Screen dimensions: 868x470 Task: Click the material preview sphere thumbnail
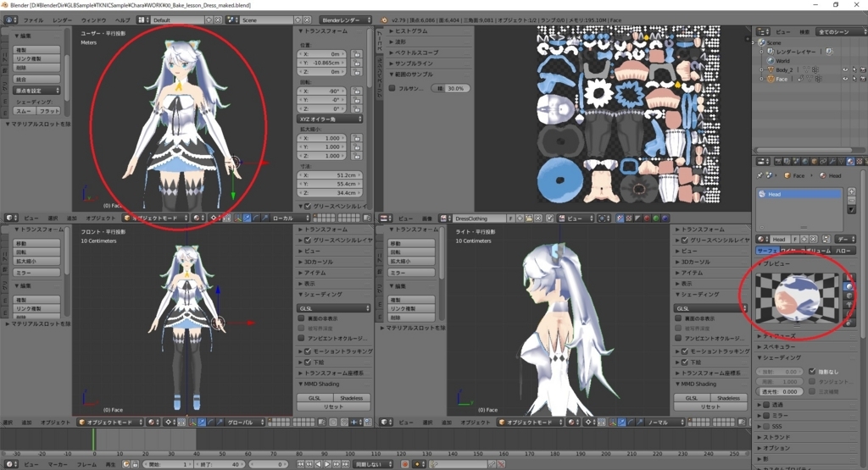(797, 297)
